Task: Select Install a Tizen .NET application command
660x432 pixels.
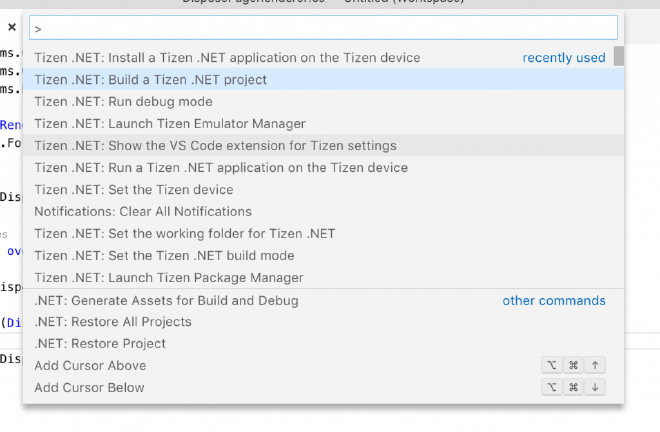Action: (x=323, y=57)
